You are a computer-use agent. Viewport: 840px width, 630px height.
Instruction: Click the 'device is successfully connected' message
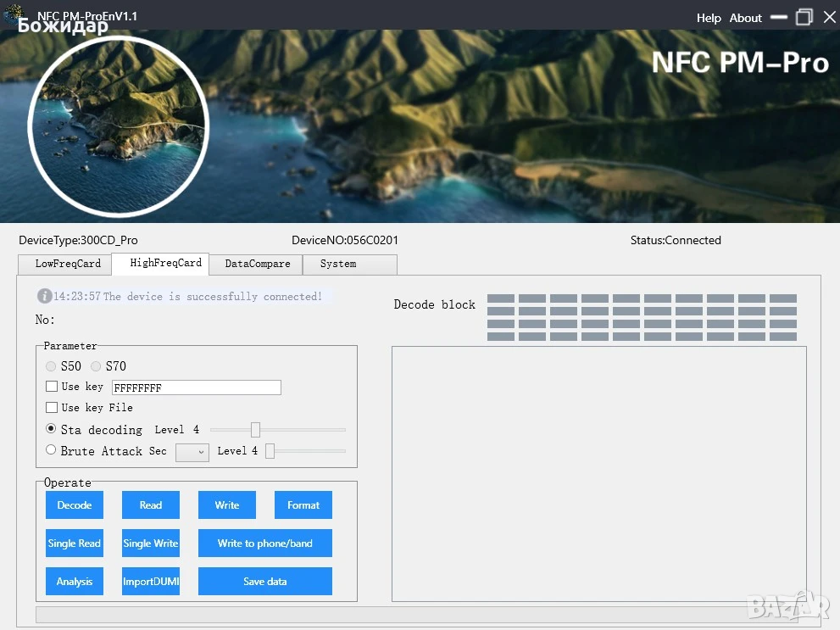point(213,296)
